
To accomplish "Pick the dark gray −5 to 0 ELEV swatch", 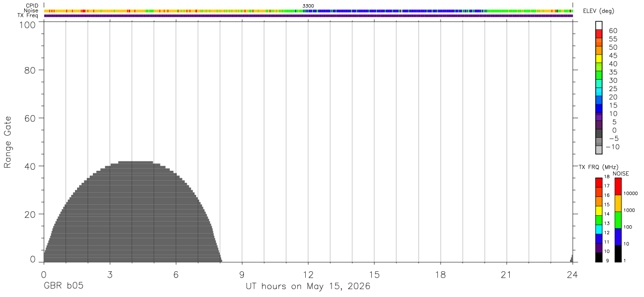I will pos(599,134).
